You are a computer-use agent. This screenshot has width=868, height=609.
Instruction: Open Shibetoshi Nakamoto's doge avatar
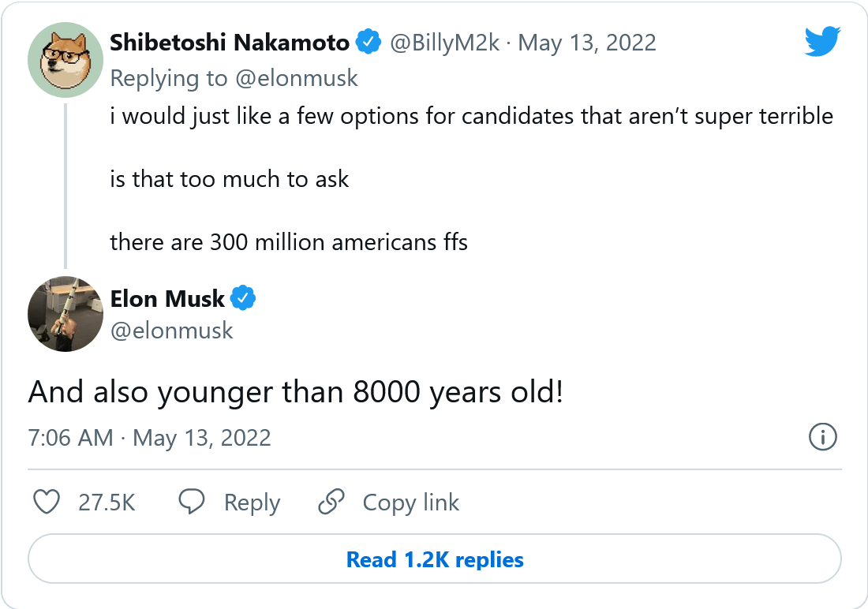(65, 60)
